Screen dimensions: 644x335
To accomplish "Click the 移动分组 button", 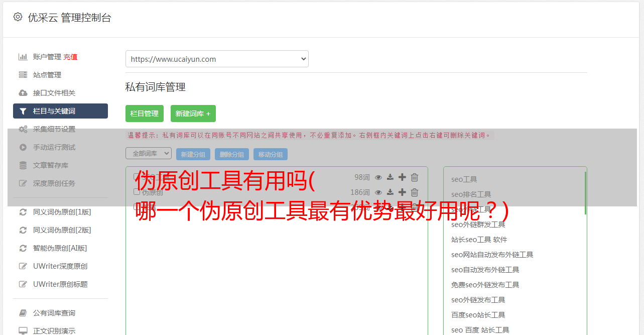I will [x=271, y=155].
